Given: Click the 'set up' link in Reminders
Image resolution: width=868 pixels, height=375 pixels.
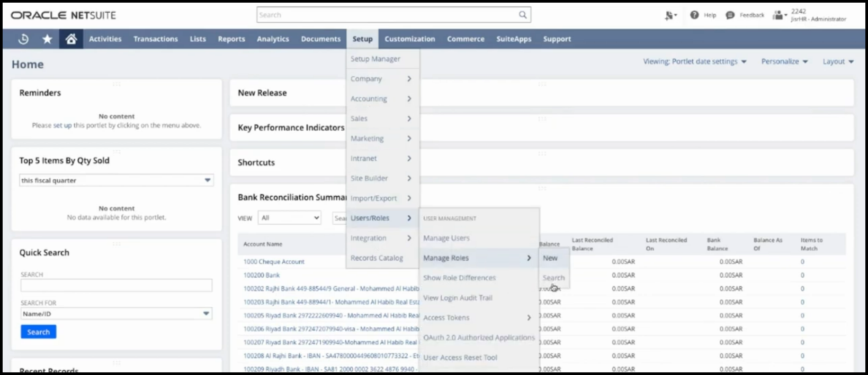Looking at the screenshot, I should pos(62,125).
